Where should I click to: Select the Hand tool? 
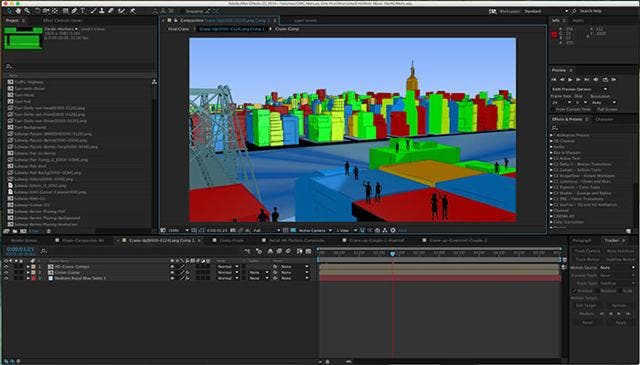[18, 11]
